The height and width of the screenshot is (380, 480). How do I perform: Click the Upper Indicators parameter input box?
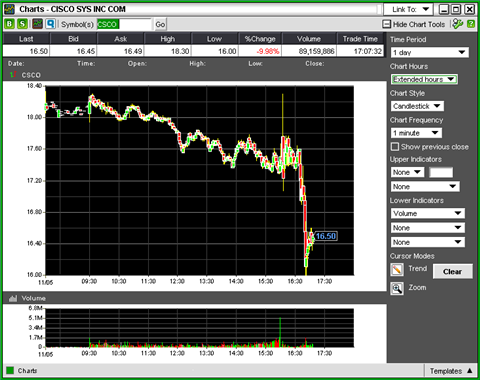(441, 172)
